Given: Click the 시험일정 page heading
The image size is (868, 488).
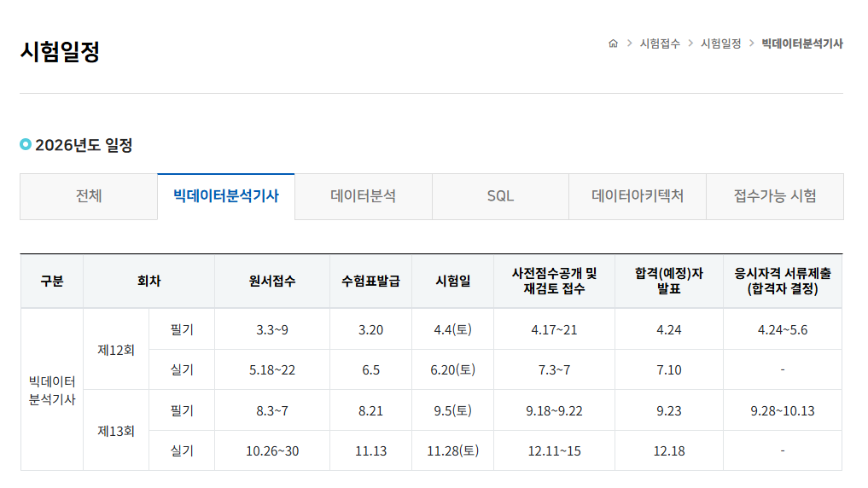Looking at the screenshot, I should [x=60, y=51].
